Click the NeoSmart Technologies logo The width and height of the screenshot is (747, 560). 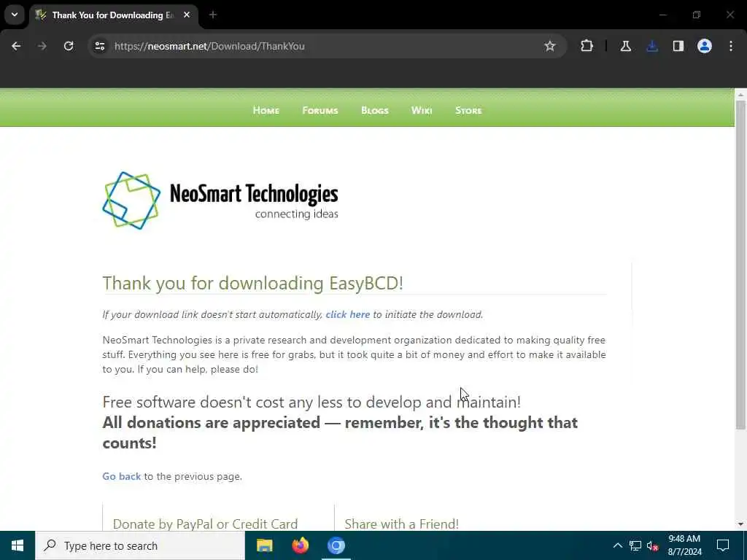(220, 201)
